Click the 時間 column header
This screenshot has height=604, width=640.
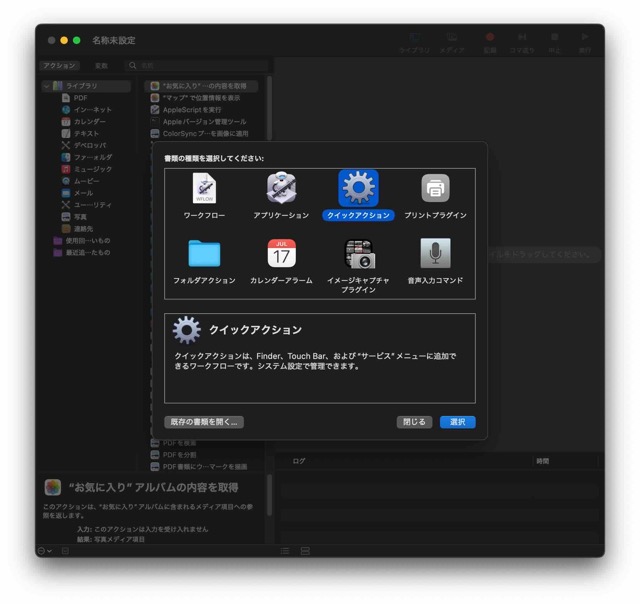[542, 461]
